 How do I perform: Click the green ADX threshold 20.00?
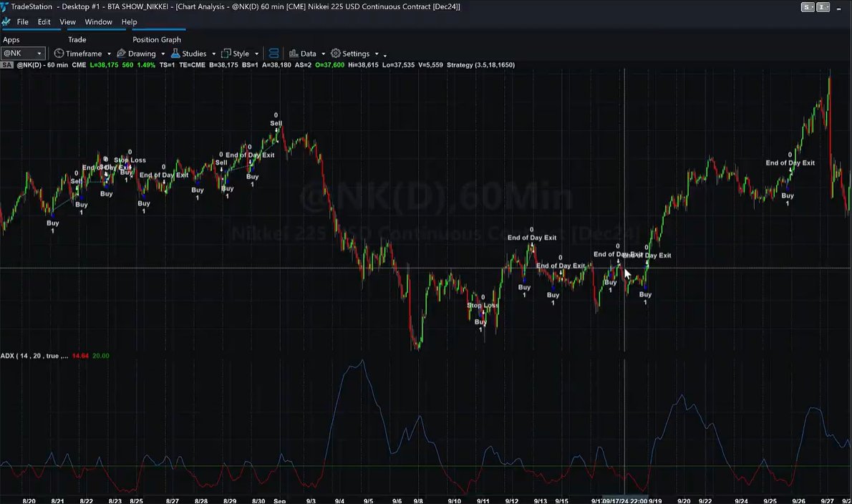100,356
